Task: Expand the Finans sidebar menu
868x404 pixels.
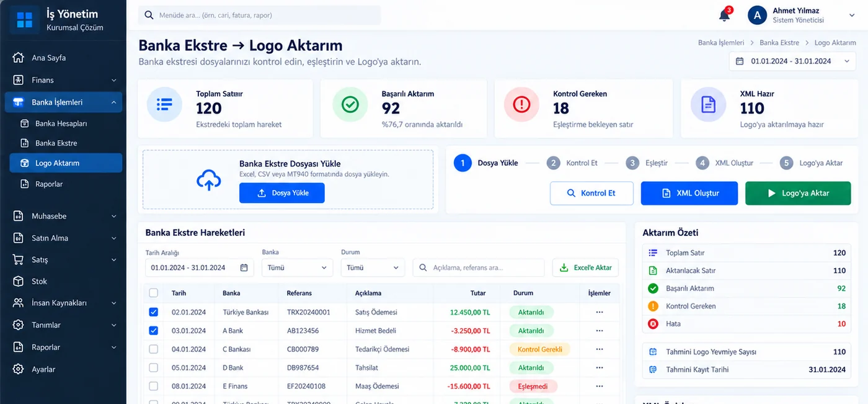Action: pyautogui.click(x=63, y=80)
